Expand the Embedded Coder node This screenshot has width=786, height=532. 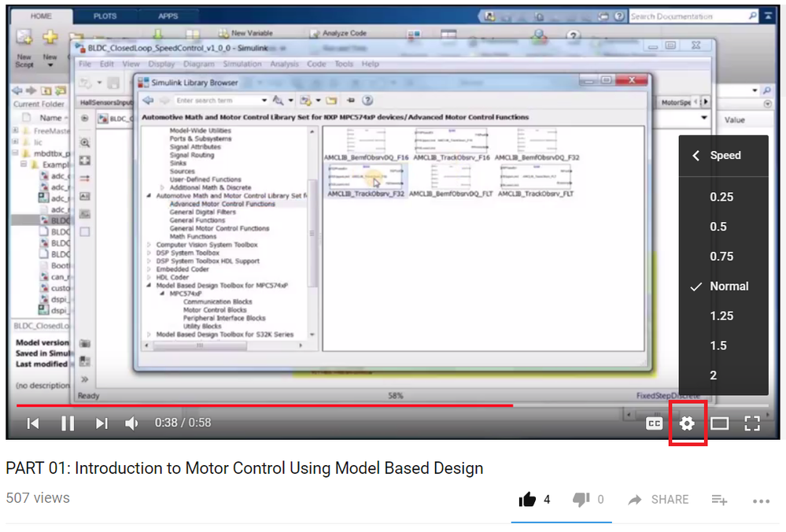149,269
